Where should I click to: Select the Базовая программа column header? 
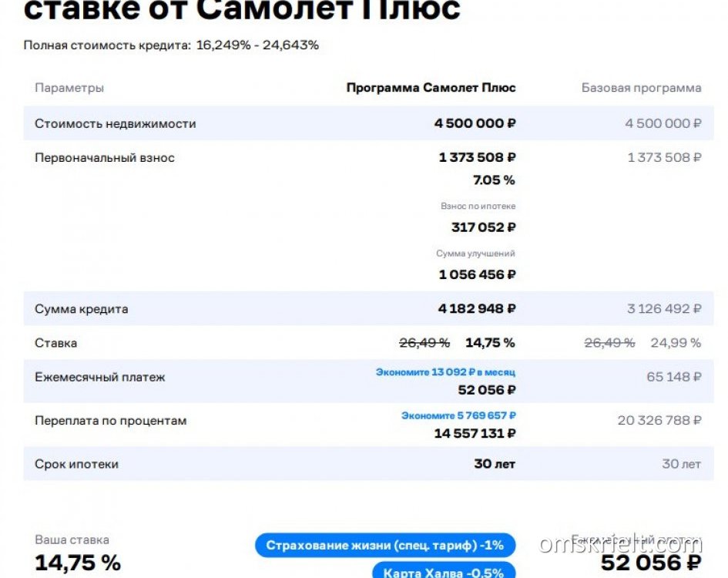pos(641,88)
